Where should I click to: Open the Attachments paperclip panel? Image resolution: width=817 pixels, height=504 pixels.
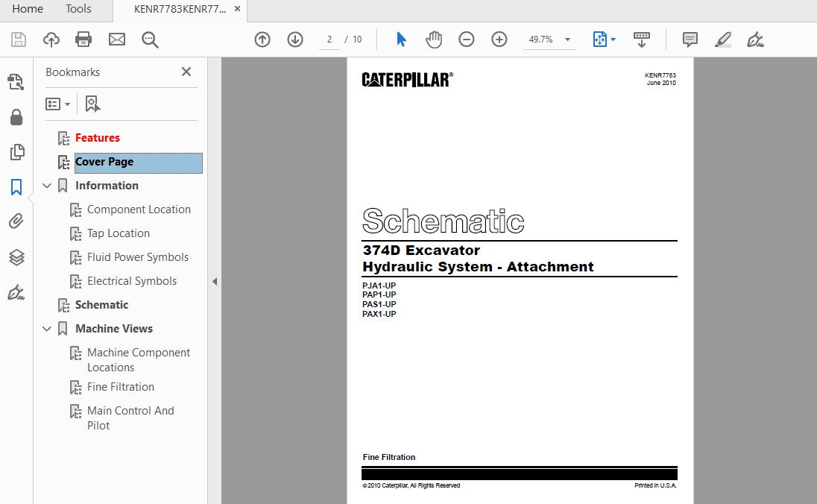[x=16, y=221]
